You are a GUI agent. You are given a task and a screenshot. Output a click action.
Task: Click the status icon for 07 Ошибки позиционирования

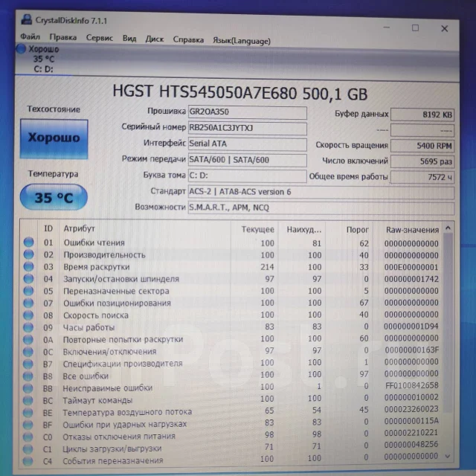[x=28, y=303]
